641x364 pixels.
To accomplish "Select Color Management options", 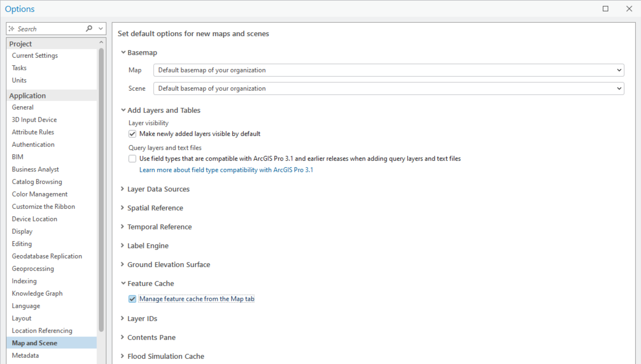I will [x=40, y=194].
